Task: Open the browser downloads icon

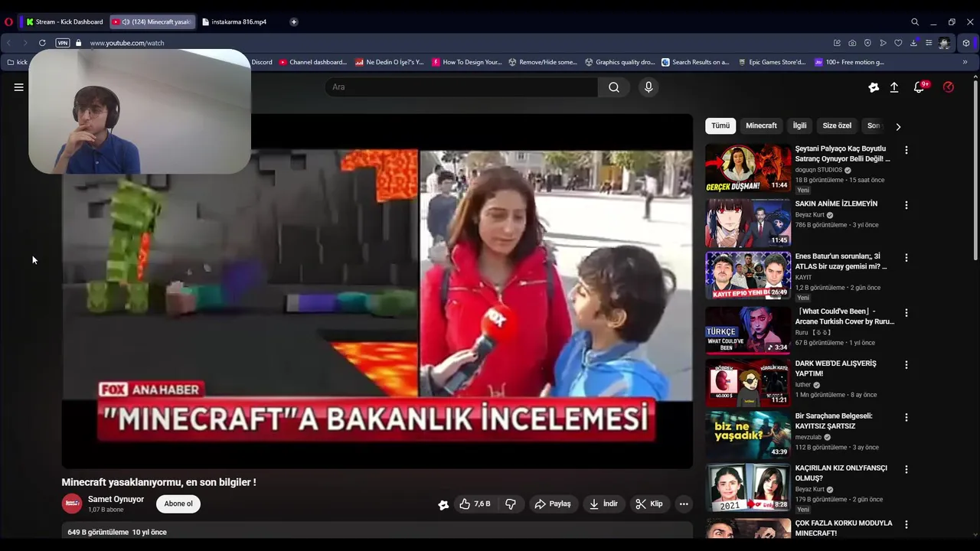Action: 913,43
